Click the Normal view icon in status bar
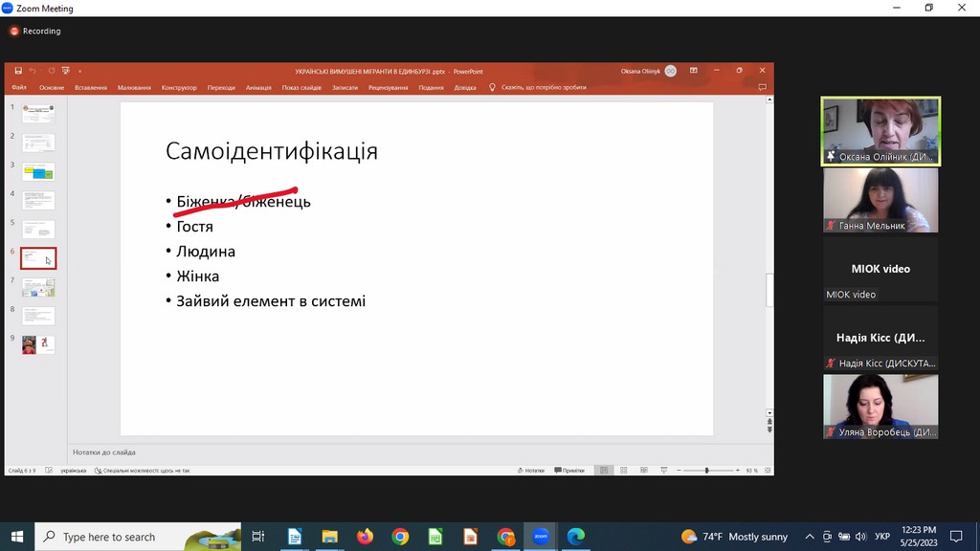 [x=603, y=471]
